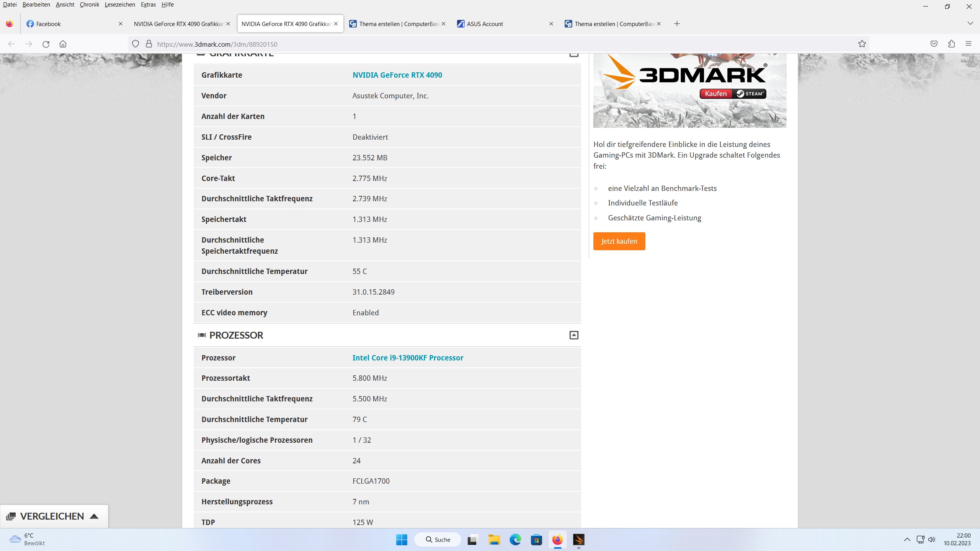Click the browser reload button
Screen dimensions: 980x551
coord(46,44)
